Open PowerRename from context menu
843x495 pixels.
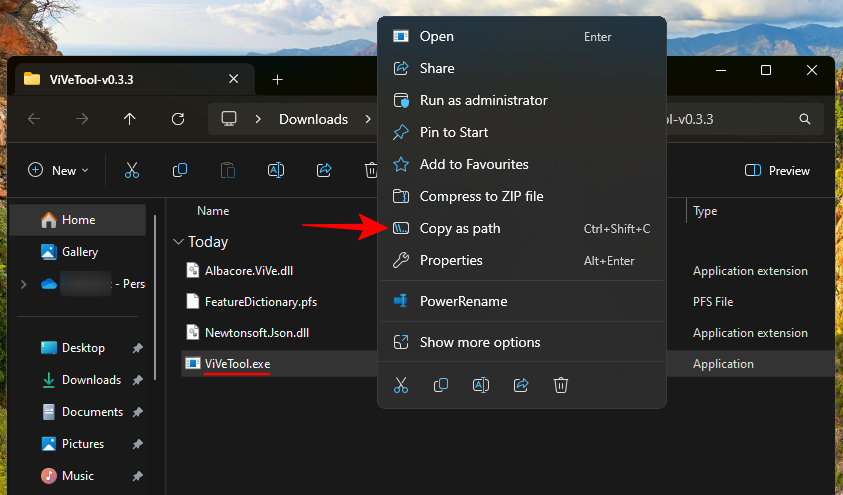pyautogui.click(x=463, y=301)
